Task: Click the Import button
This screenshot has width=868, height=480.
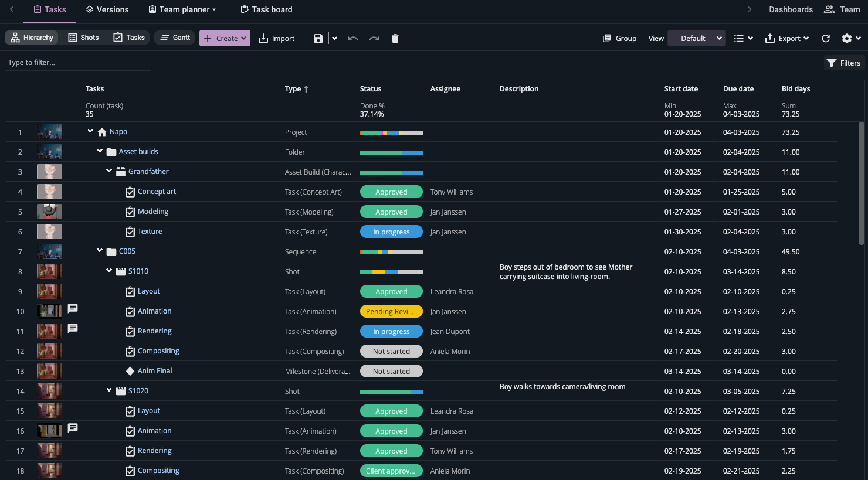Action: click(x=277, y=39)
